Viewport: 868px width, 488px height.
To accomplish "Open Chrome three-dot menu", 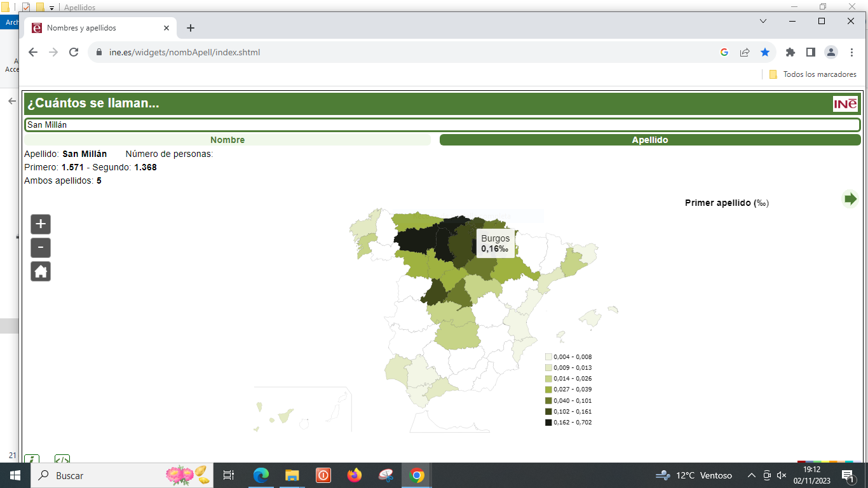I will [x=851, y=52].
